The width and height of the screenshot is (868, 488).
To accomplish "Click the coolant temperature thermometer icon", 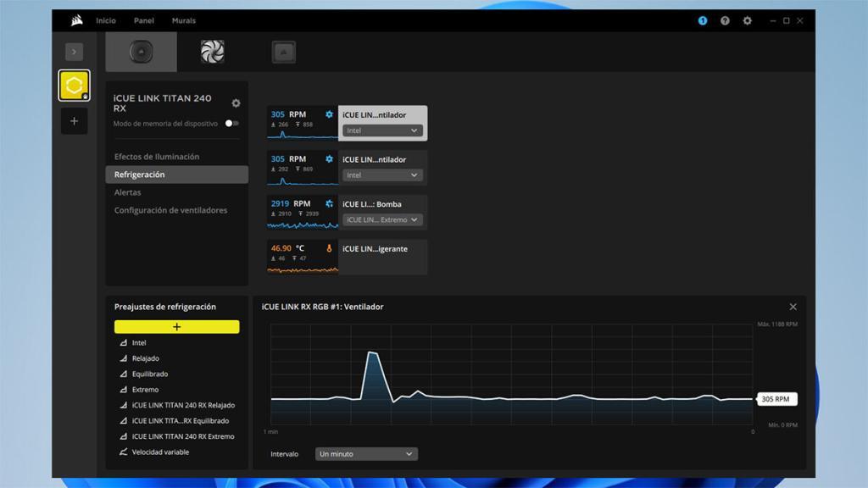I will coord(330,248).
